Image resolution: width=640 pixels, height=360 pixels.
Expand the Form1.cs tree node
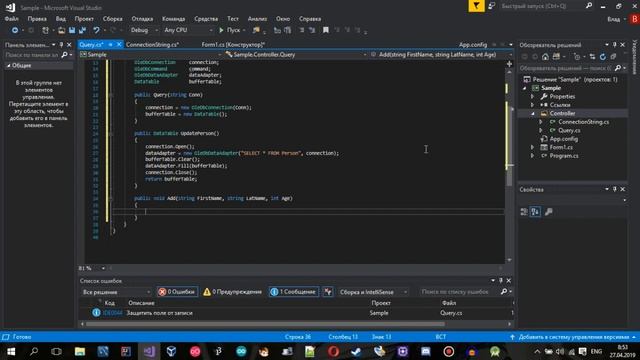pos(532,147)
